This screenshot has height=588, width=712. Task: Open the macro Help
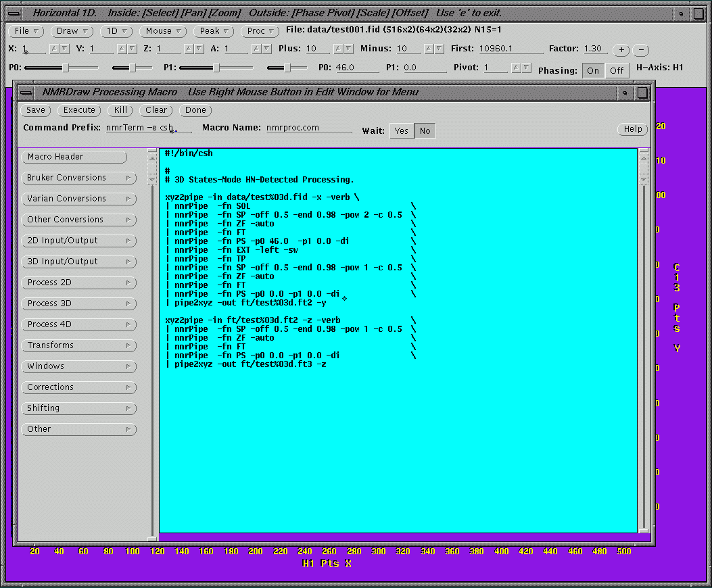tap(632, 129)
